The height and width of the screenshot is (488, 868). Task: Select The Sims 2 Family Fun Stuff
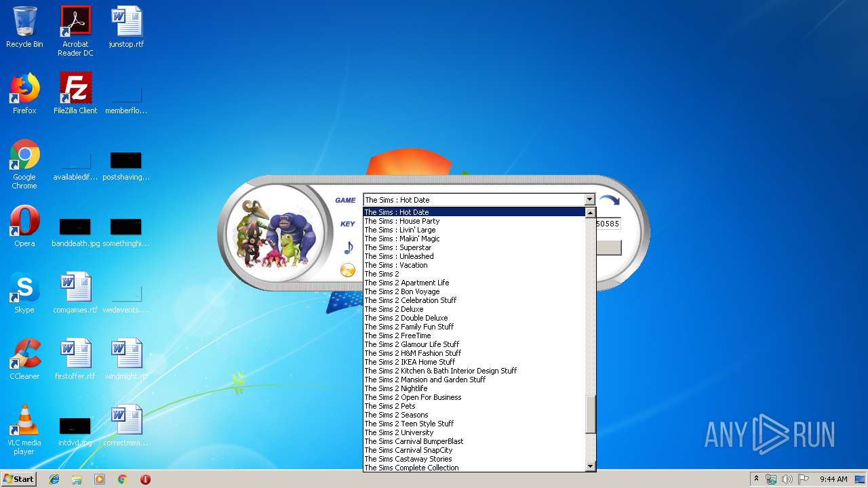(474, 327)
